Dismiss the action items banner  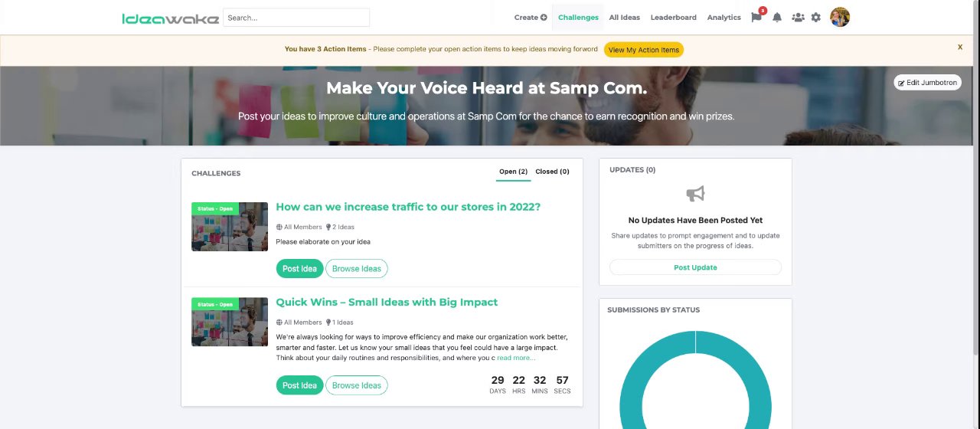(960, 47)
